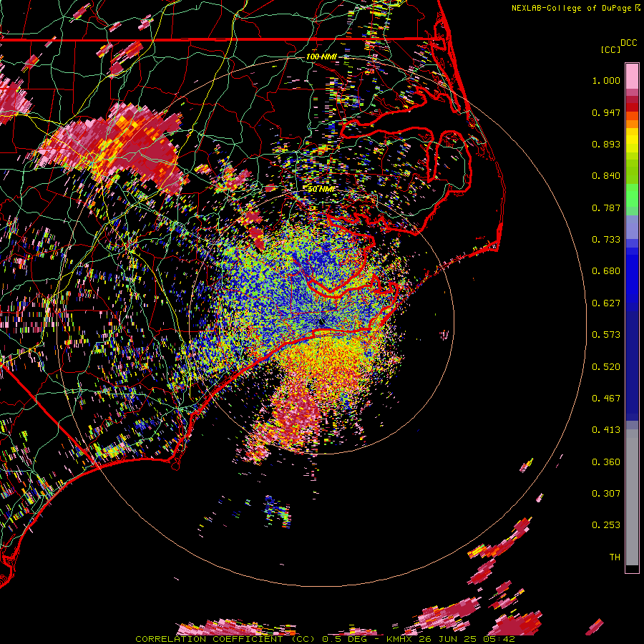Select the 0.307 legend value
Viewport: 644px width, 644px height.
(x=606, y=494)
